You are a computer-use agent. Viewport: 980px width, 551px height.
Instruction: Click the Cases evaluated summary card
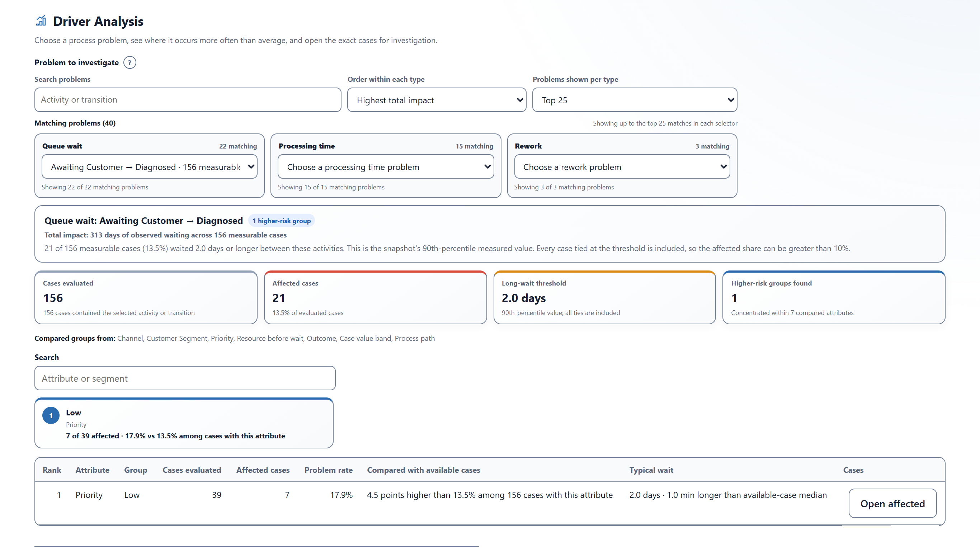(x=146, y=298)
